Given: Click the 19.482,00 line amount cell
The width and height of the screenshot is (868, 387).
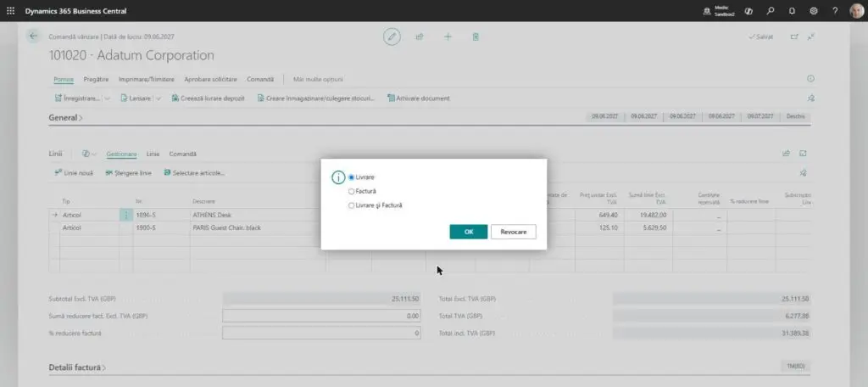Looking at the screenshot, I should point(648,215).
